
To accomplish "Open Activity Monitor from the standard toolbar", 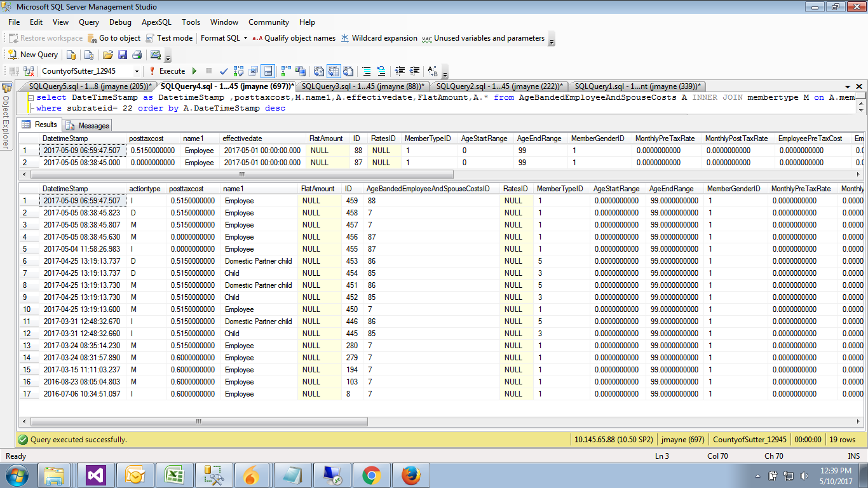I will click(x=156, y=55).
